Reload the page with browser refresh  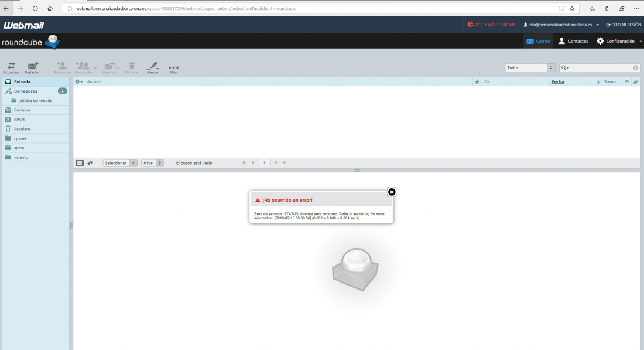pos(35,8)
